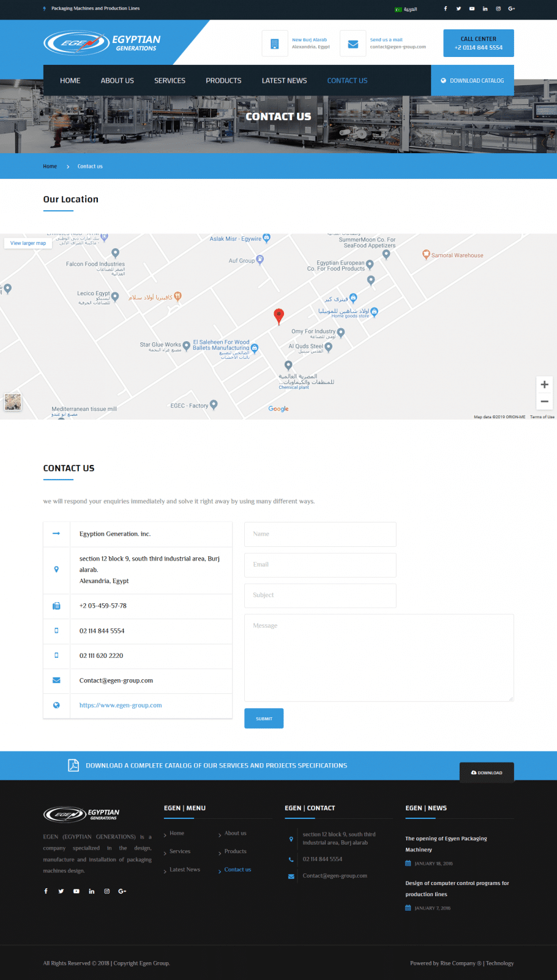557x980 pixels.
Task: Click the Home breadcrumb link
Action: click(x=50, y=167)
